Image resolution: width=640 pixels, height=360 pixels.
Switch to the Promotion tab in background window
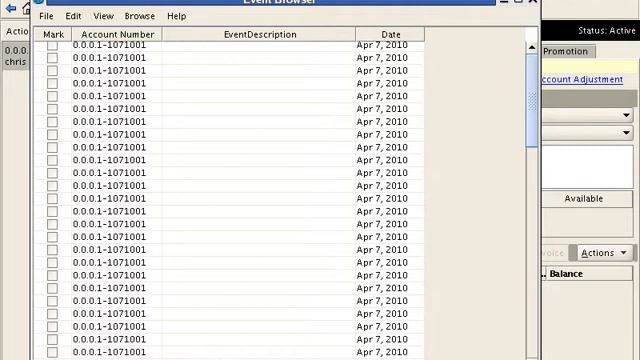568,51
